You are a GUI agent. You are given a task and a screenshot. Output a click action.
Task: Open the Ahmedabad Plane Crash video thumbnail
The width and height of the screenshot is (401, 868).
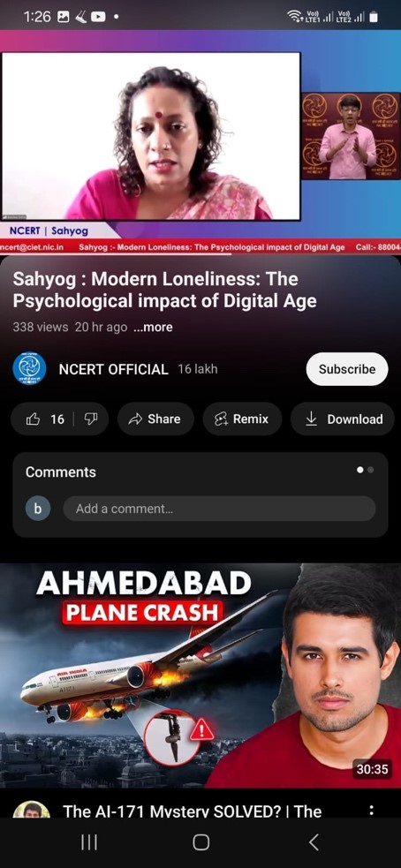pos(200,676)
